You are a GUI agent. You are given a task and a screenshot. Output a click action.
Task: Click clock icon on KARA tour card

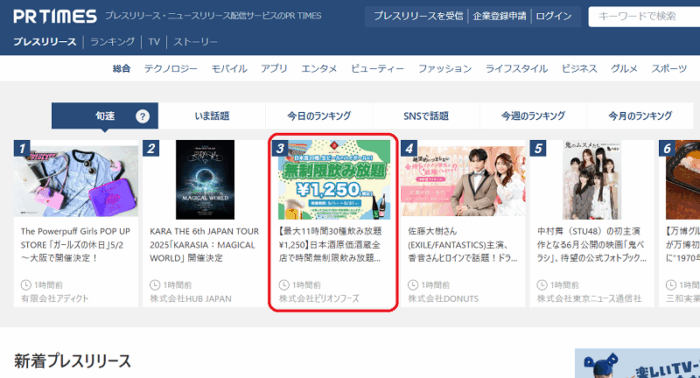point(155,285)
